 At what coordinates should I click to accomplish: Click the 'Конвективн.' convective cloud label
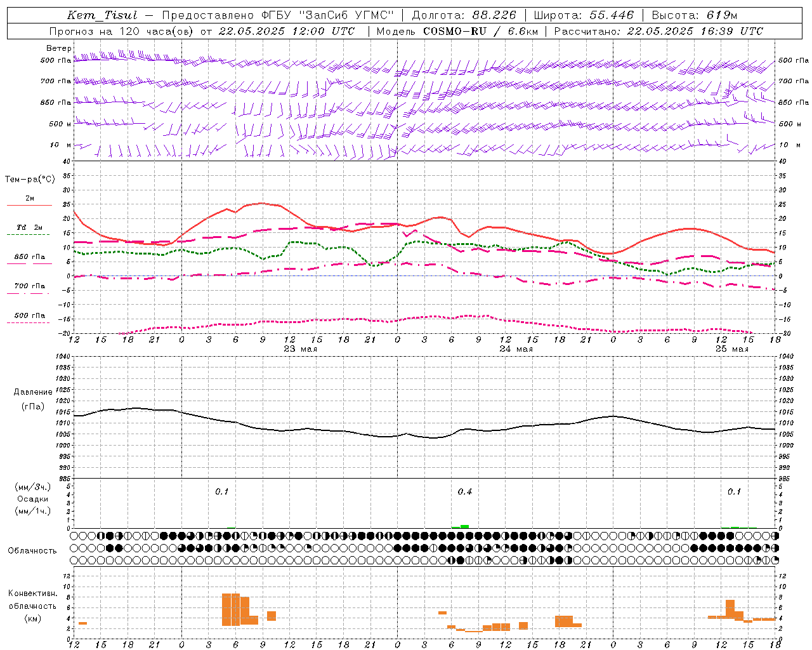(x=32, y=594)
